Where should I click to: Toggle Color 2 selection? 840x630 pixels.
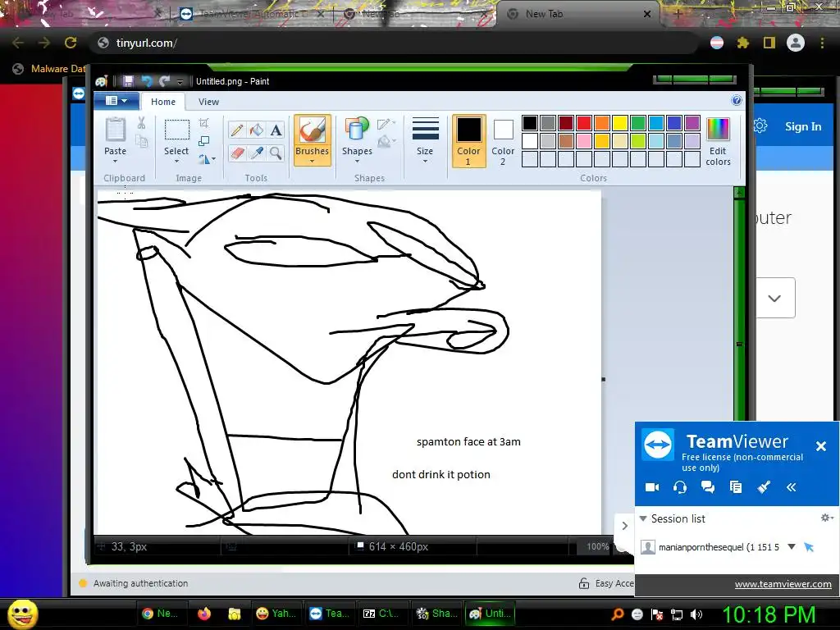click(x=503, y=141)
